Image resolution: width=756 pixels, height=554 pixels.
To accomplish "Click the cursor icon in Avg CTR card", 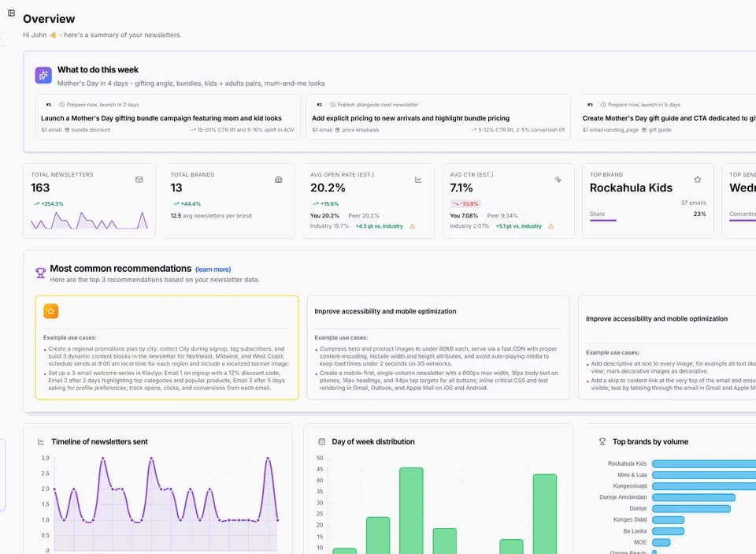I will pos(558,180).
